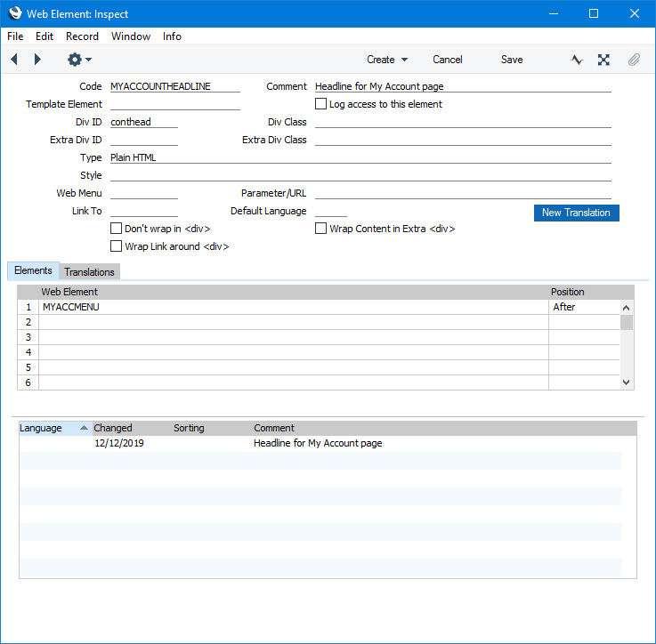
Task: Switch to the Translations tab
Action: click(89, 271)
